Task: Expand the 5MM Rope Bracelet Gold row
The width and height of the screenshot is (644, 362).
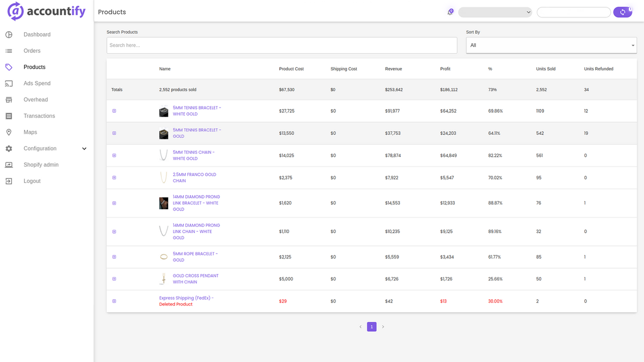Action: click(x=114, y=257)
